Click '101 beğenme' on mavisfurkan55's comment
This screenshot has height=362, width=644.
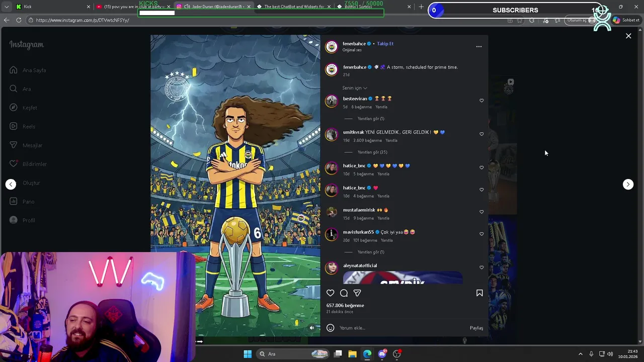365,240
